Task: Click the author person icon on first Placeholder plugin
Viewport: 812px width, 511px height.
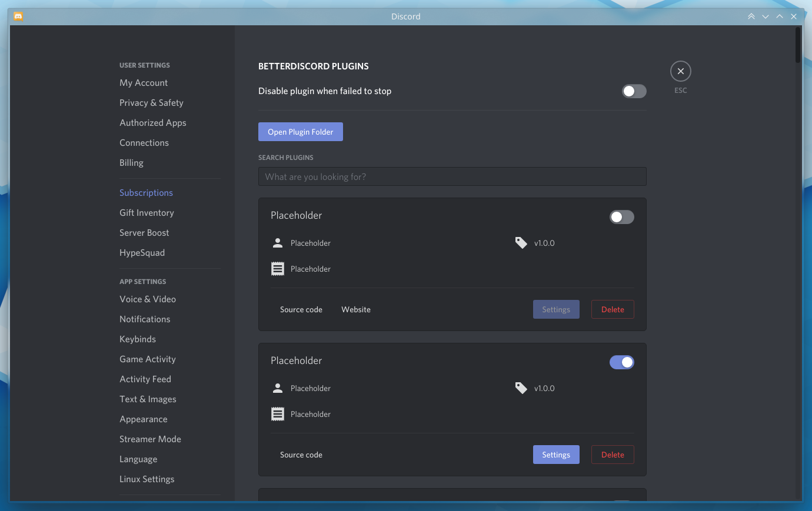Action: coord(277,242)
